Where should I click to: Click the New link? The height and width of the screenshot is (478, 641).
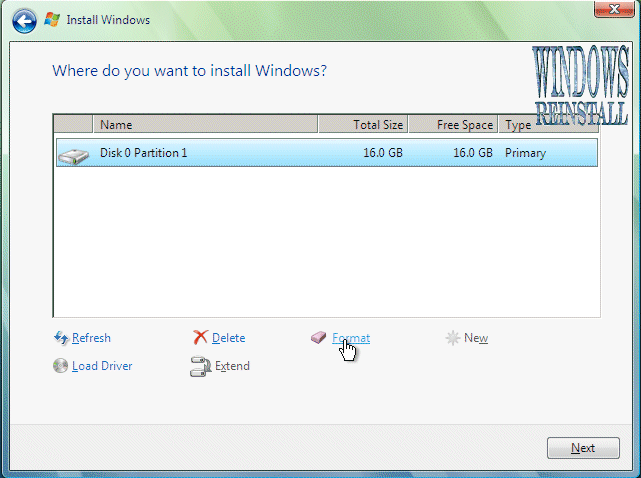pos(476,338)
